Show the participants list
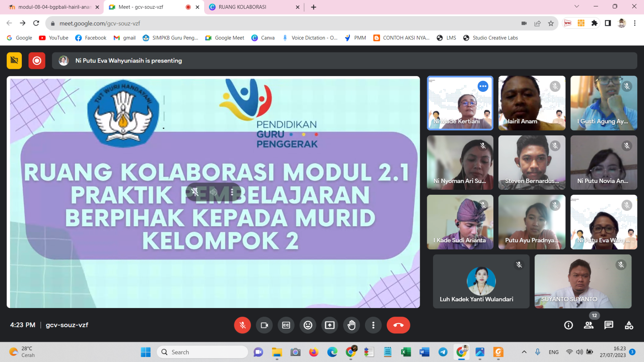This screenshot has height=362, width=644. 588,325
